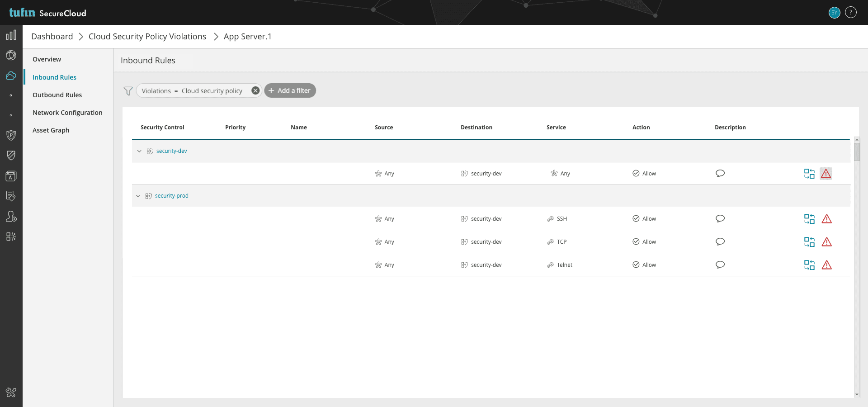This screenshot has height=407, width=868.
Task: Click the scrollbar down arrow
Action: click(857, 395)
